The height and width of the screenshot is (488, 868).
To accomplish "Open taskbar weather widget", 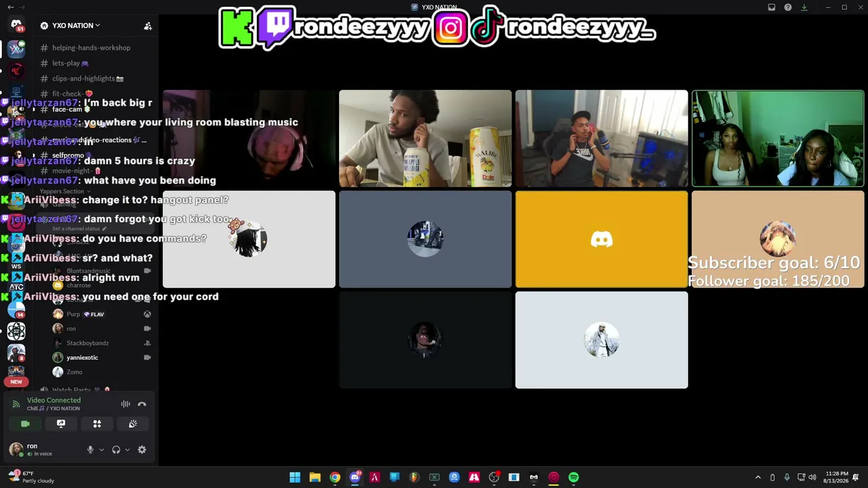I will coord(31,477).
